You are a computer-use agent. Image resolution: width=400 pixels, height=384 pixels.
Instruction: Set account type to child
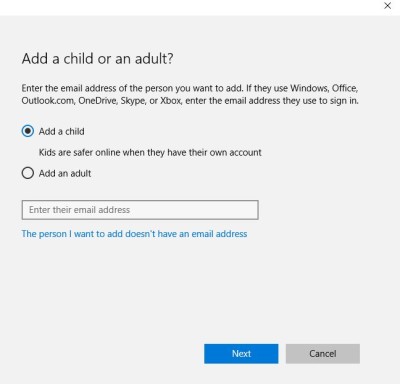click(28, 131)
